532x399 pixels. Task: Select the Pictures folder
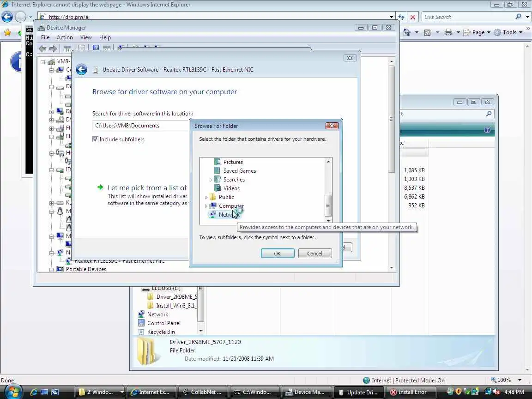tap(233, 162)
